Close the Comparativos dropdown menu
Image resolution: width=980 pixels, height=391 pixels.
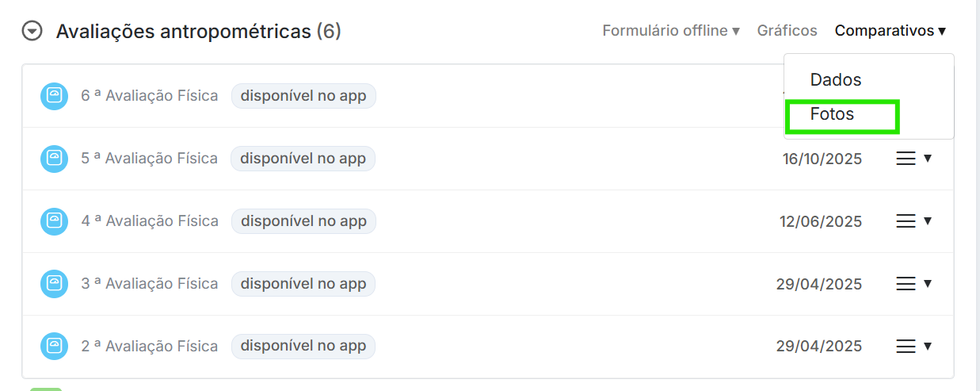coord(890,31)
